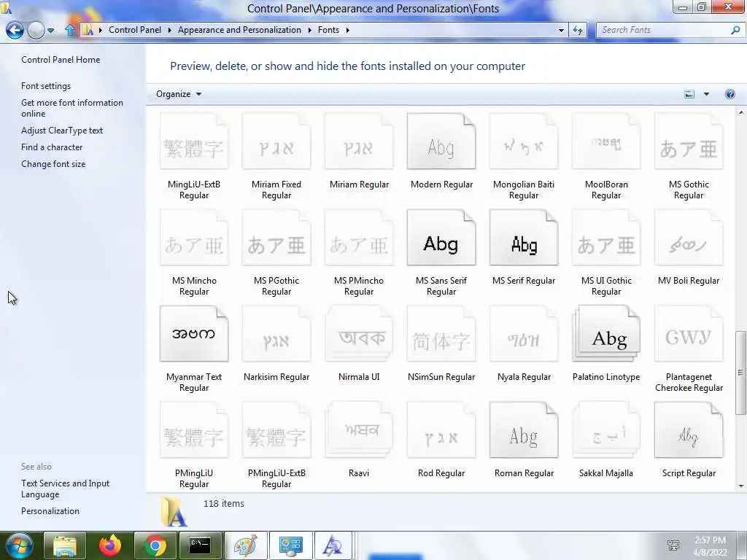Select the MS Serif Regular font icon
Image resolution: width=747 pixels, height=560 pixels.
coord(524,237)
